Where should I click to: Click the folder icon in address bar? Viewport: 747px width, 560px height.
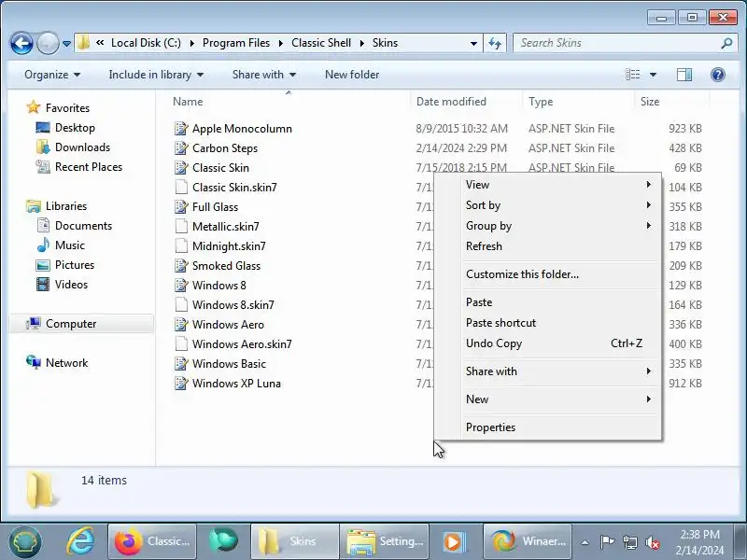tap(83, 43)
